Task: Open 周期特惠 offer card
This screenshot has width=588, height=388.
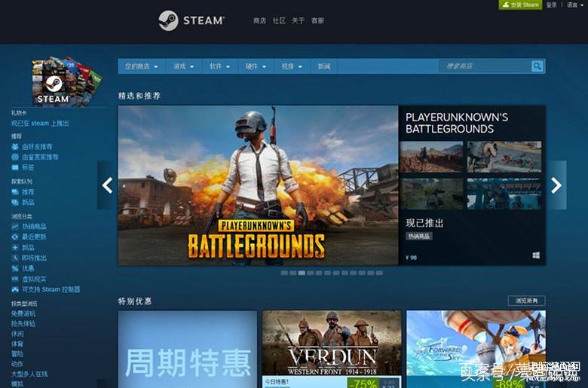Action: (x=188, y=349)
